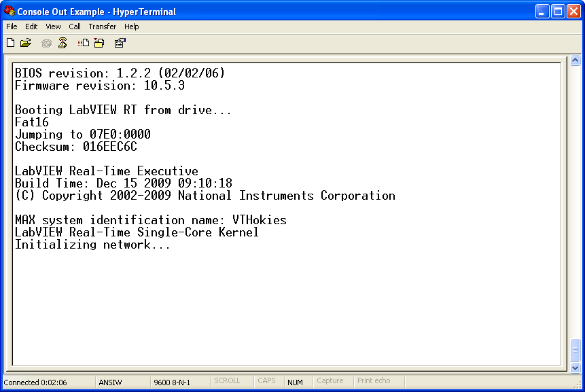Open the Edit menu
Image resolution: width=585 pixels, height=392 pixels.
tap(32, 26)
